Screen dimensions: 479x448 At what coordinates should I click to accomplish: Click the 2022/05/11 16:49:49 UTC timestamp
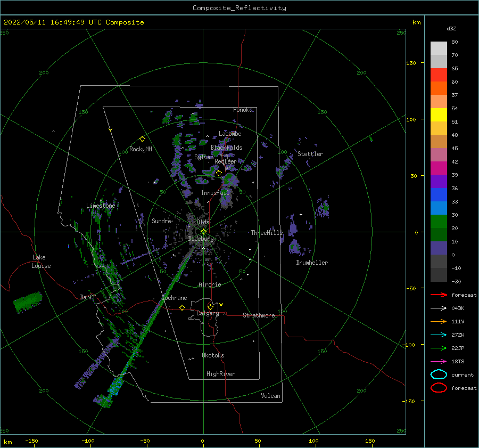tap(73, 22)
